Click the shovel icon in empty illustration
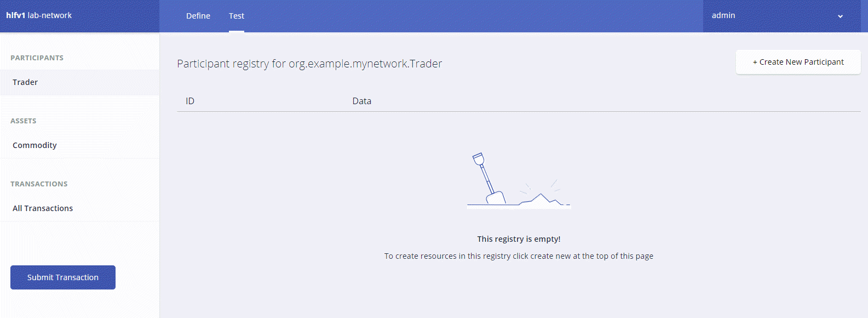 pyautogui.click(x=487, y=178)
